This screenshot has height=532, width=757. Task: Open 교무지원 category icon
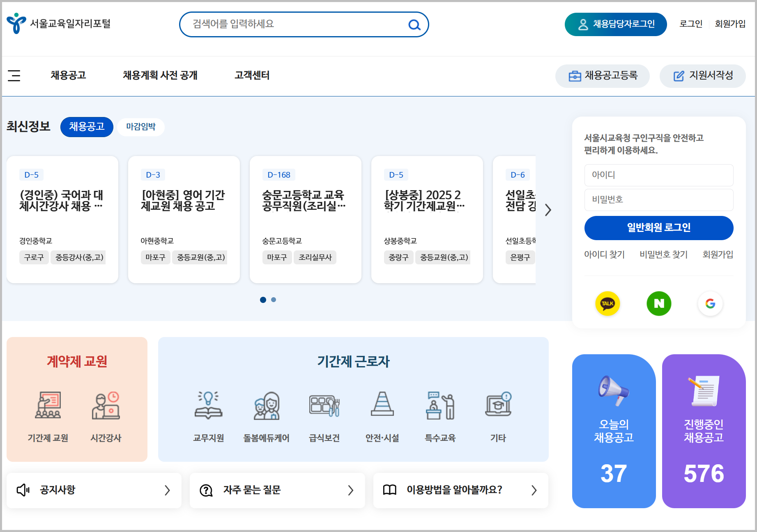pyautogui.click(x=209, y=405)
